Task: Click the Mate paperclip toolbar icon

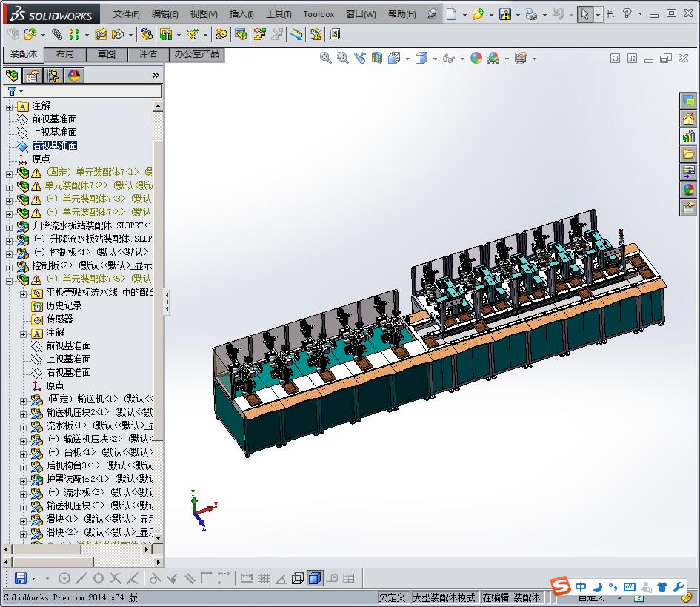Action: tap(57, 34)
